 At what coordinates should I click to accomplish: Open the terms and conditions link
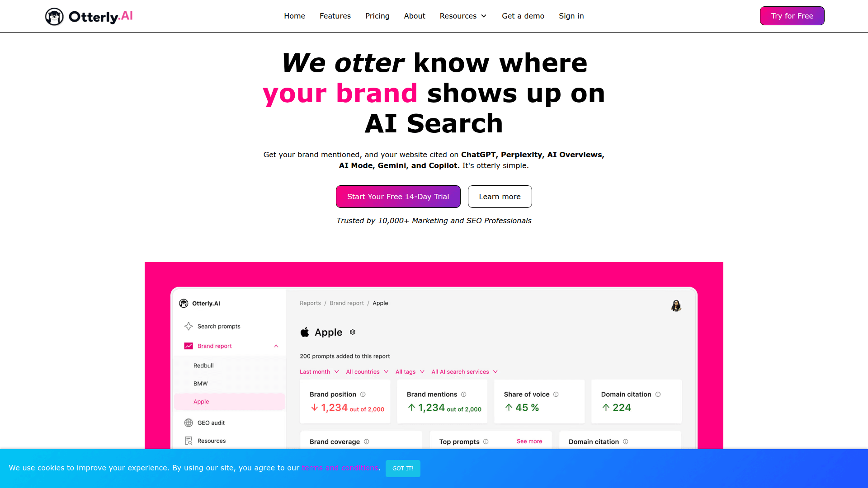(340, 468)
